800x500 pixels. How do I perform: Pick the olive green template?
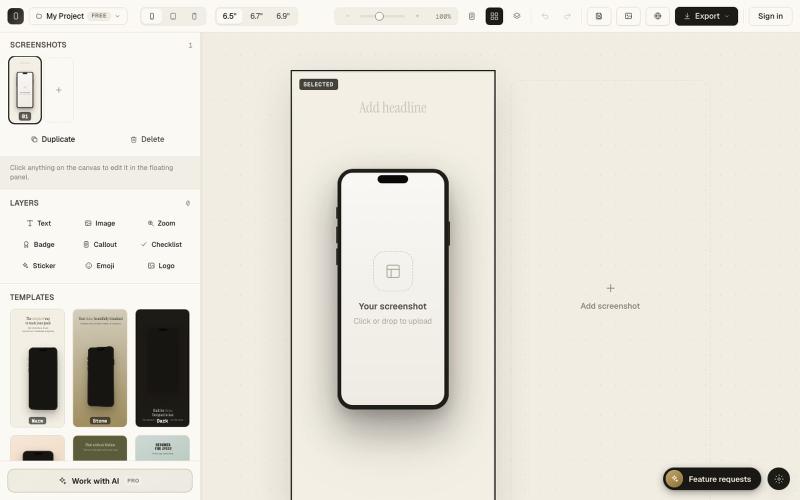click(x=100, y=448)
